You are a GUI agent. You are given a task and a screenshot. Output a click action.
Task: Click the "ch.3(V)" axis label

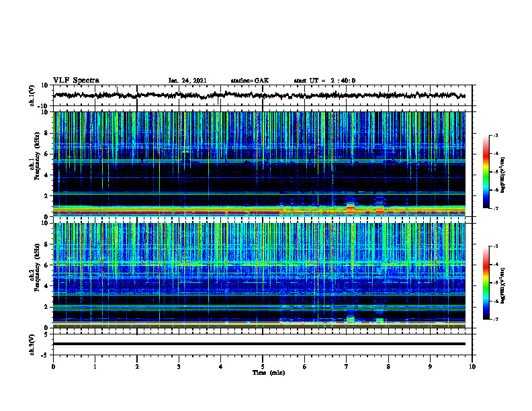32,345
